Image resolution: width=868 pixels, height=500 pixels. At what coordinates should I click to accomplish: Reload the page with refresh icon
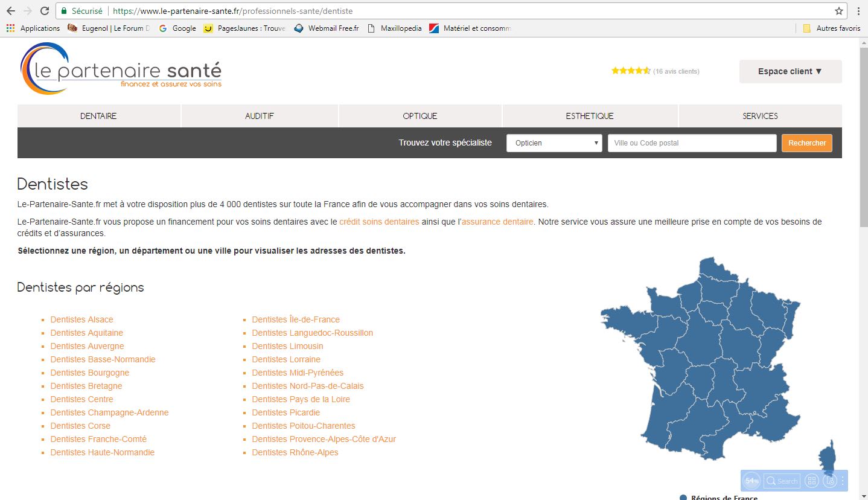point(44,11)
